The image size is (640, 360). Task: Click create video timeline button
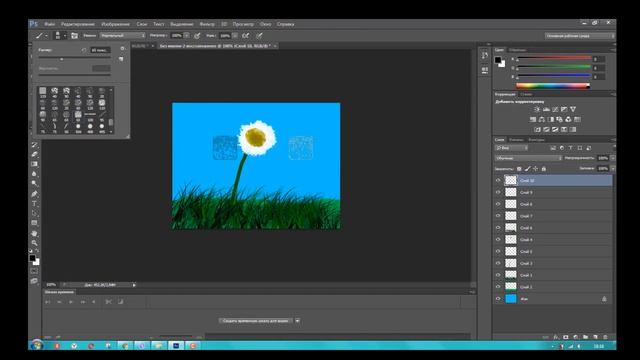[256, 321]
